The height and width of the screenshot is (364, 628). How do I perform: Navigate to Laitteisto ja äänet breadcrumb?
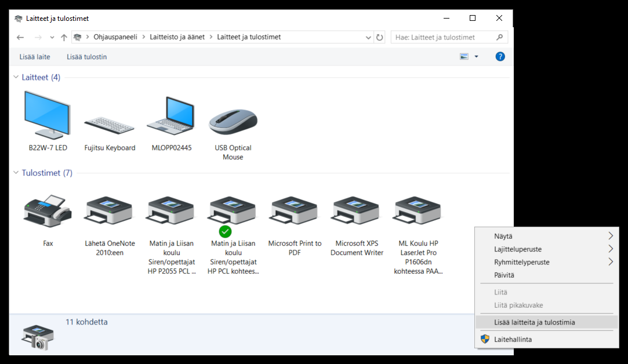coord(177,37)
